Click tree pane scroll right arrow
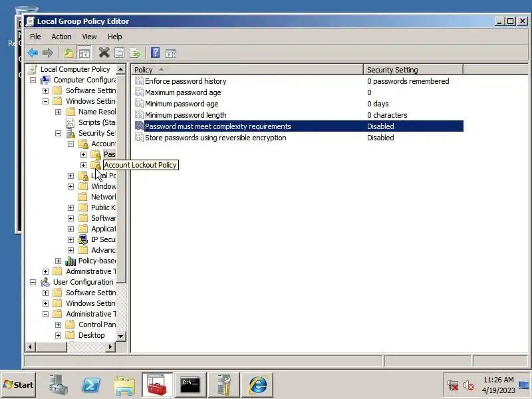This screenshot has height=399, width=532. [110, 346]
